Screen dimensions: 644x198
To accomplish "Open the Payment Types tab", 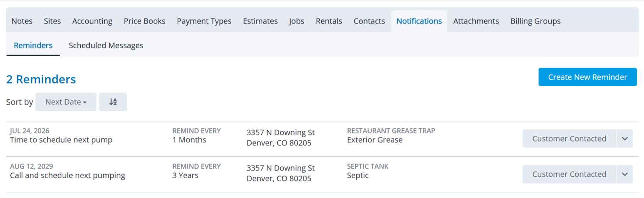I will click(x=204, y=21).
